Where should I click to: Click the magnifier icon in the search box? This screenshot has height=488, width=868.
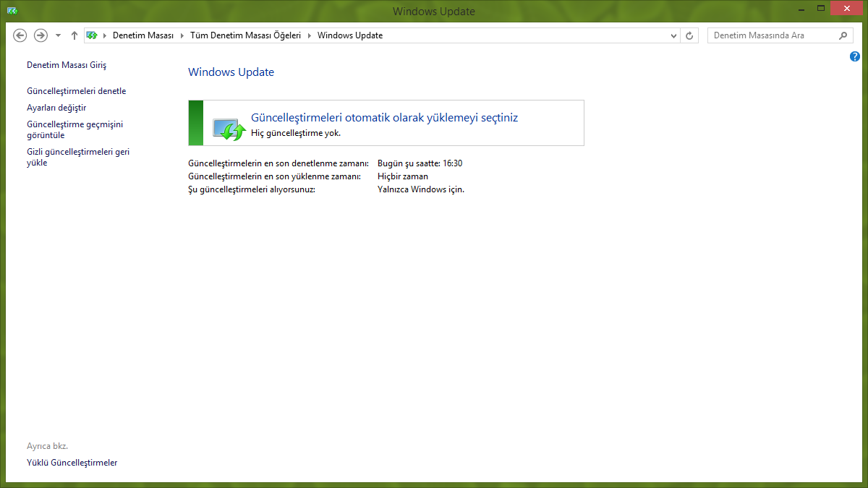pyautogui.click(x=843, y=35)
